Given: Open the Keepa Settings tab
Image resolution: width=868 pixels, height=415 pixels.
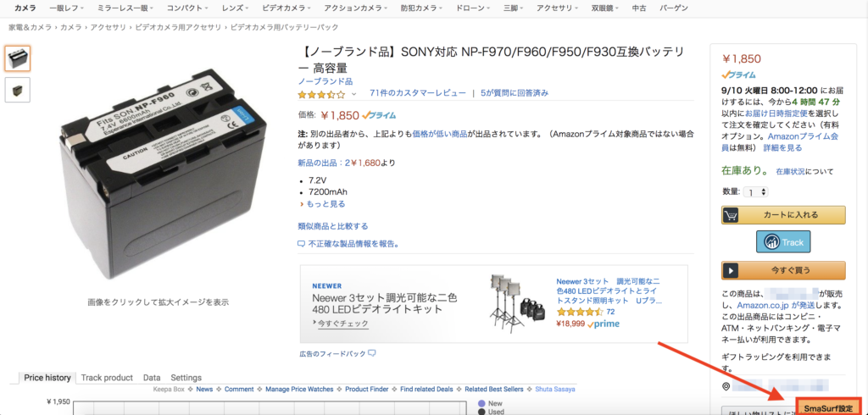Looking at the screenshot, I should tap(186, 378).
